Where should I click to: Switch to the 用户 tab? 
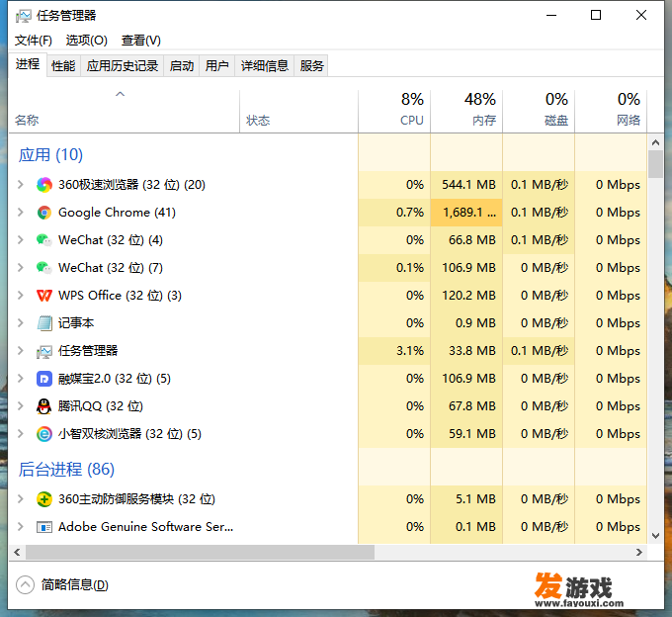pos(216,66)
